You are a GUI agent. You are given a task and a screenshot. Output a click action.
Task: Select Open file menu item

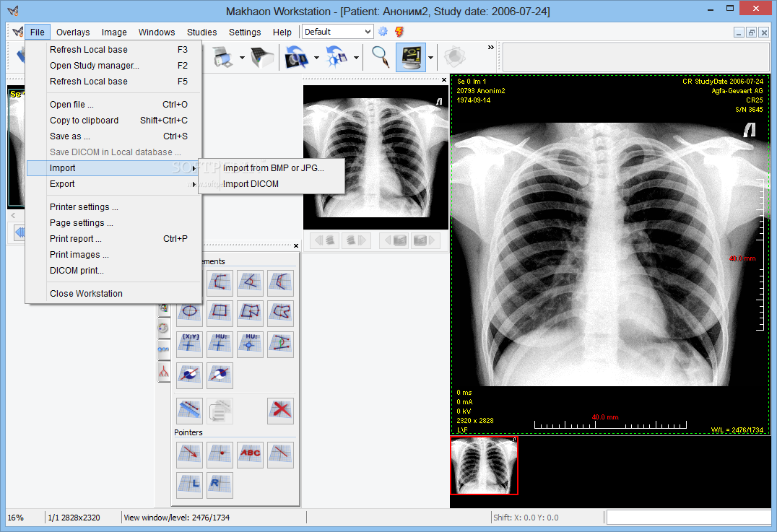tap(113, 105)
